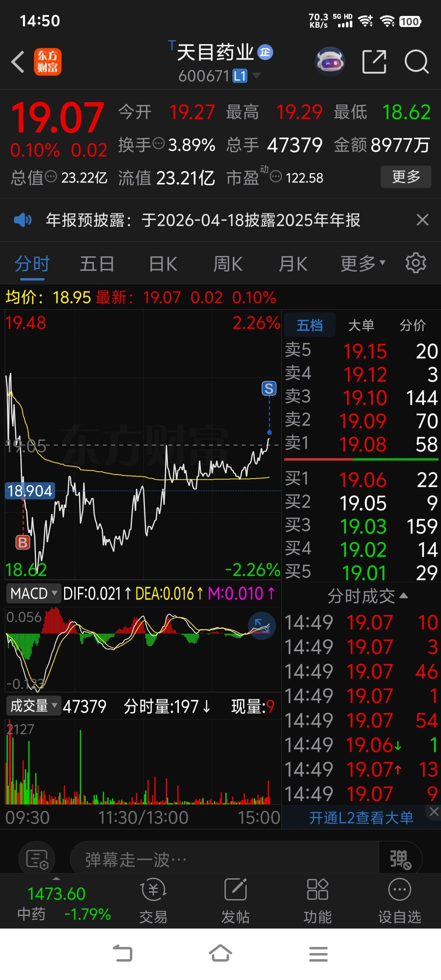
Task: Open the 功能 functions icon
Action: pyautogui.click(x=318, y=901)
